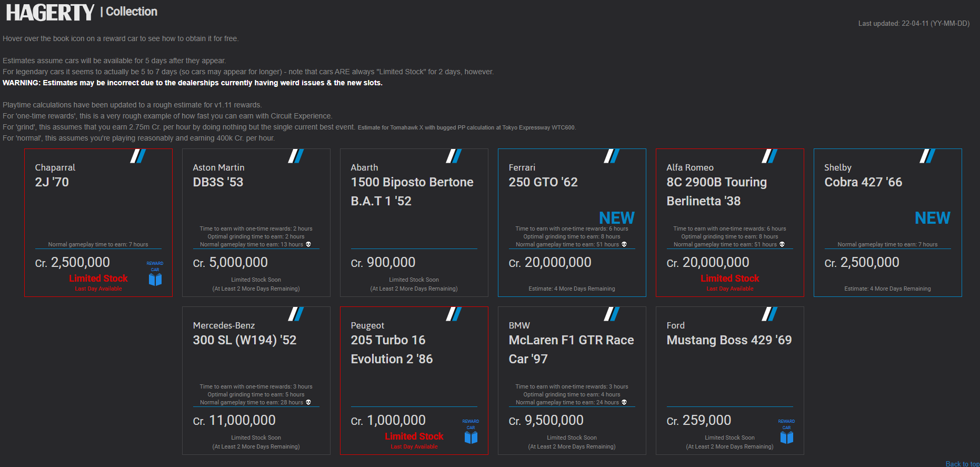Click the Collection heading beside the Hagerty logo
This screenshot has width=980, height=467.
pos(132,12)
